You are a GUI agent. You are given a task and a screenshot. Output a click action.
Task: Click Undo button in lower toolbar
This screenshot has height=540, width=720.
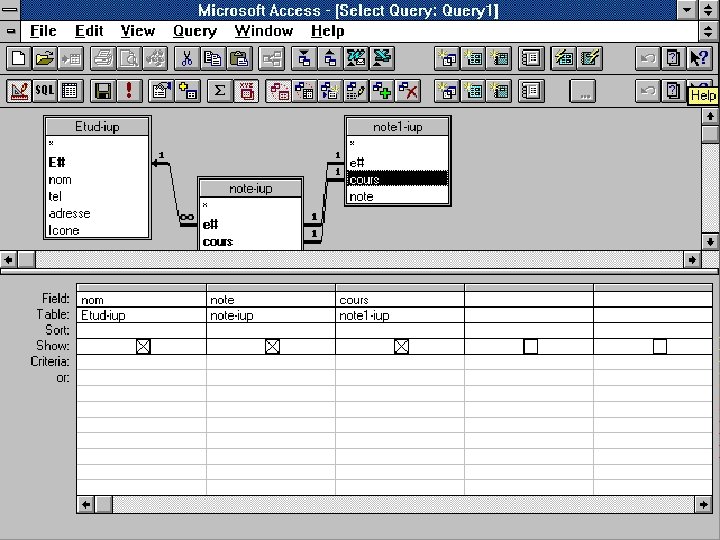pyautogui.click(x=647, y=90)
